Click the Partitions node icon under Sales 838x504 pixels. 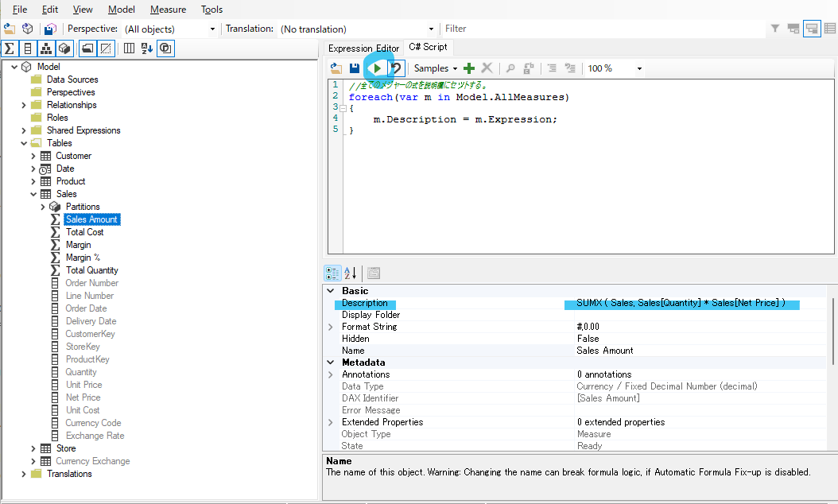(55, 207)
